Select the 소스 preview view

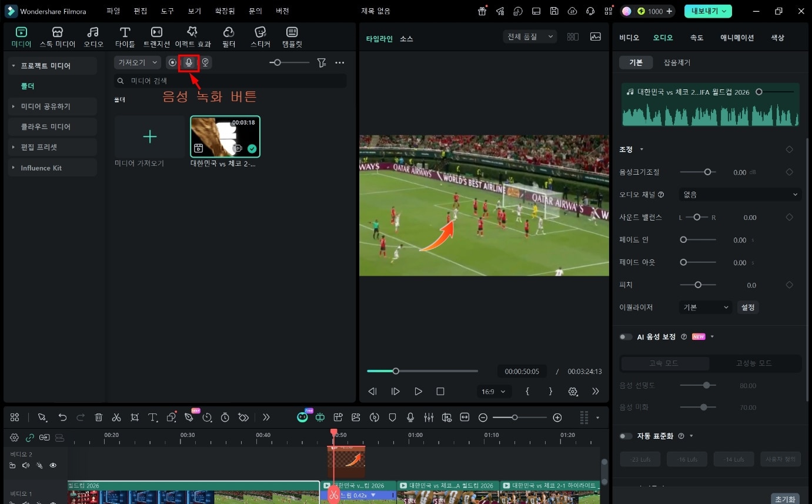[x=406, y=39]
